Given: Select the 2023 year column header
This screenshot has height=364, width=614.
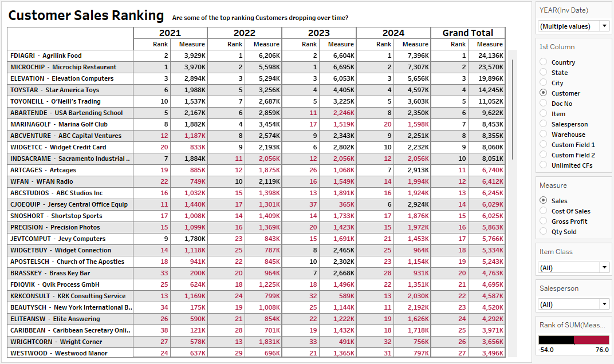Looking at the screenshot, I should [319, 33].
